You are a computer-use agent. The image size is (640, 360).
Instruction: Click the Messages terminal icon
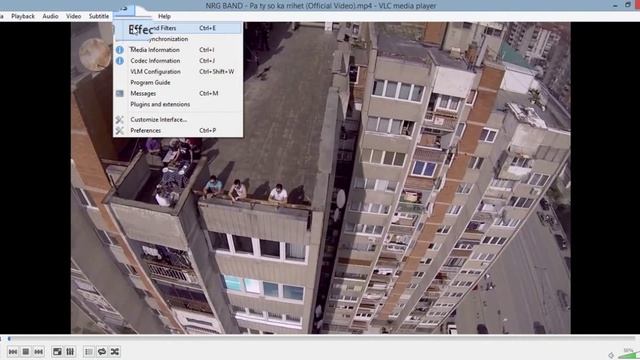pyautogui.click(x=120, y=93)
